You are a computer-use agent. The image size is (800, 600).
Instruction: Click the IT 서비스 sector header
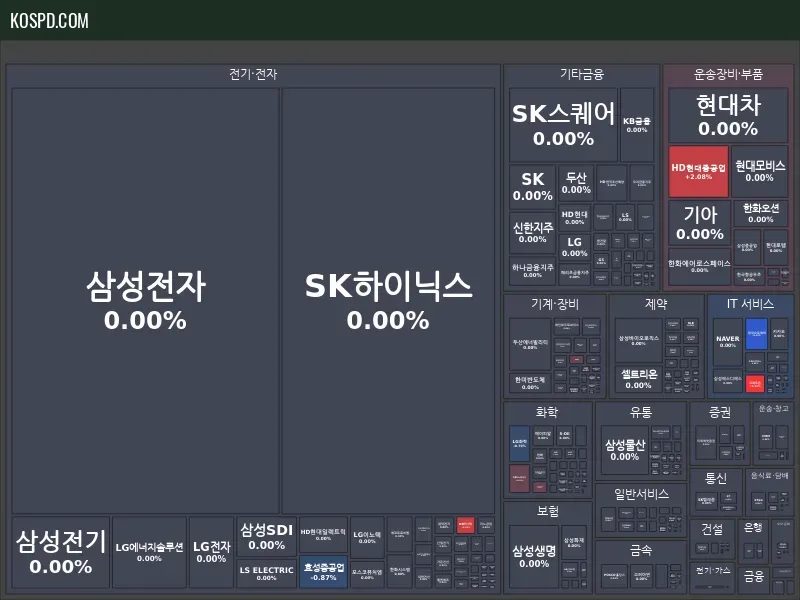(x=750, y=304)
